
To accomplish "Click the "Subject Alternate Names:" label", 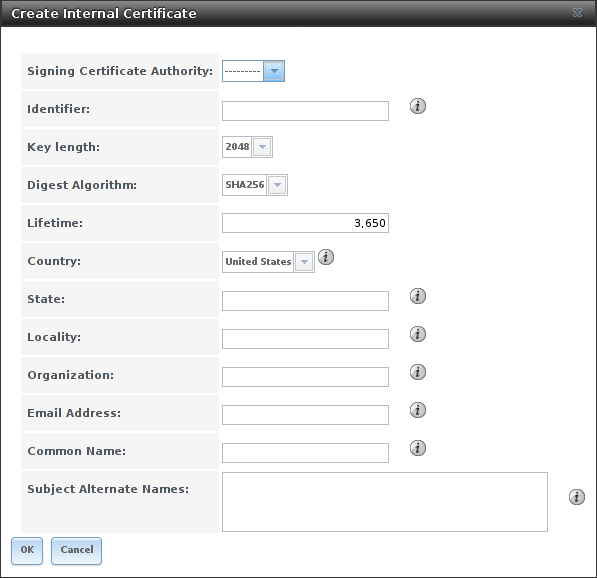I will [108, 489].
